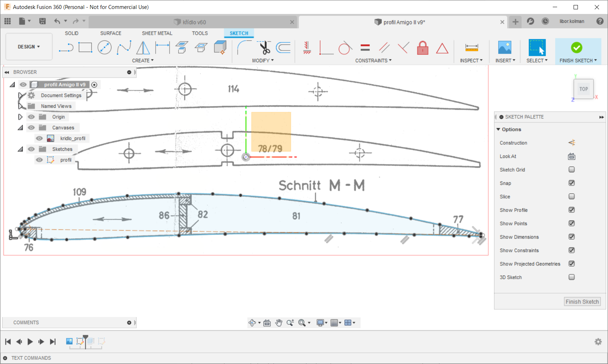Image resolution: width=608 pixels, height=364 pixels.
Task: Select the Mirror tool
Action: 143,48
